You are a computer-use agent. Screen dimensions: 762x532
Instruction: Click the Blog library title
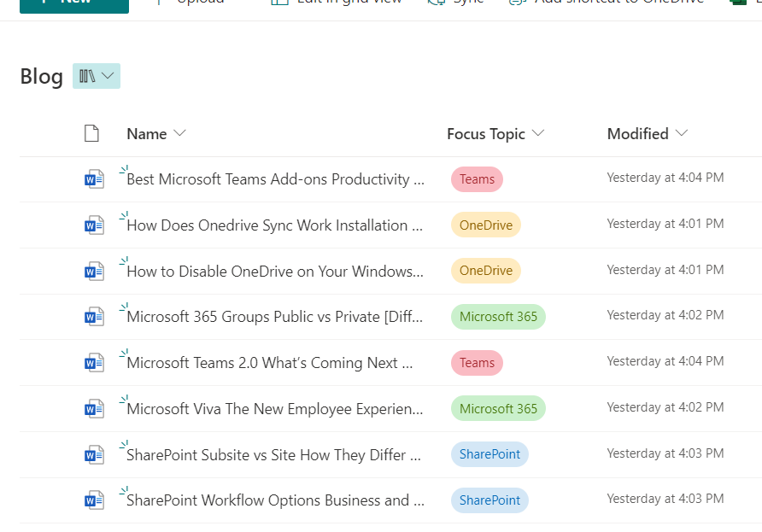tap(42, 77)
